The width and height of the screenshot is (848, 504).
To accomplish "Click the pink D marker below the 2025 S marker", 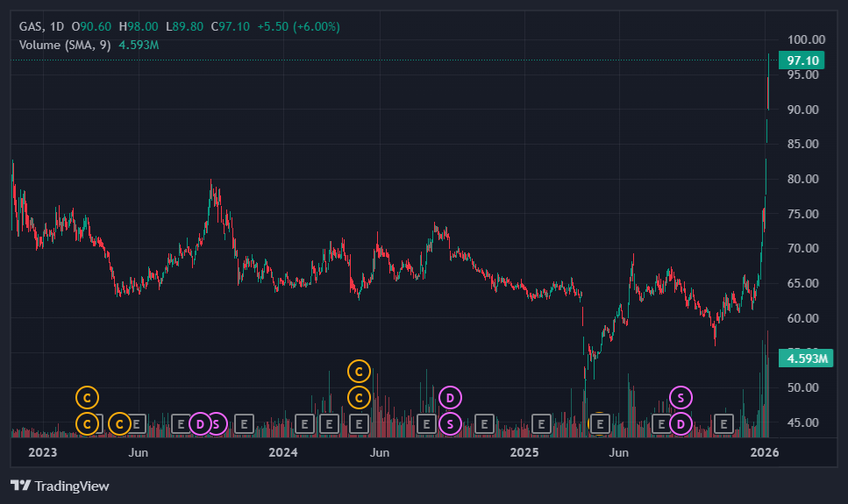I will pyautogui.click(x=681, y=424).
